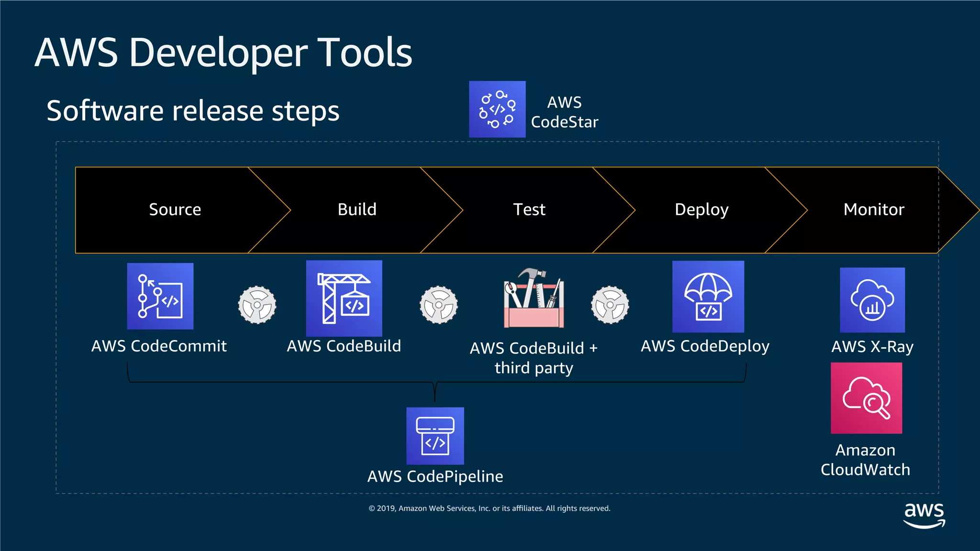This screenshot has width=980, height=551.
Task: Select the Test step arrow
Action: 529,209
